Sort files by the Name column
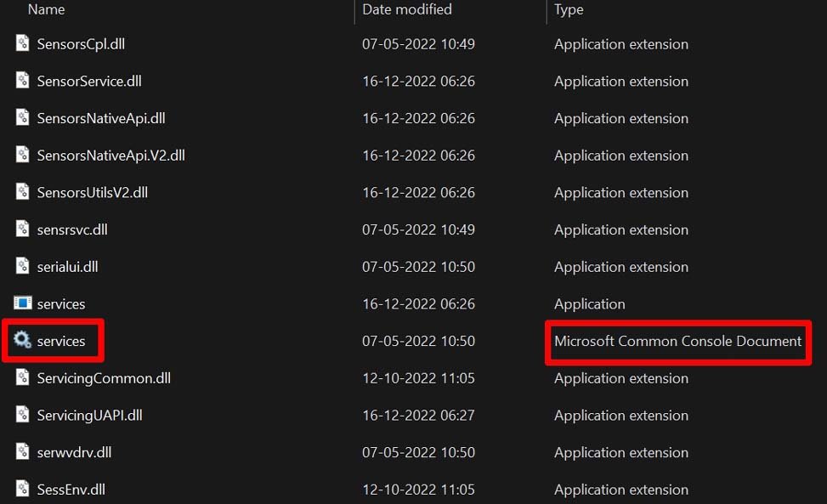Screen dimensions: 827x504 46,9
